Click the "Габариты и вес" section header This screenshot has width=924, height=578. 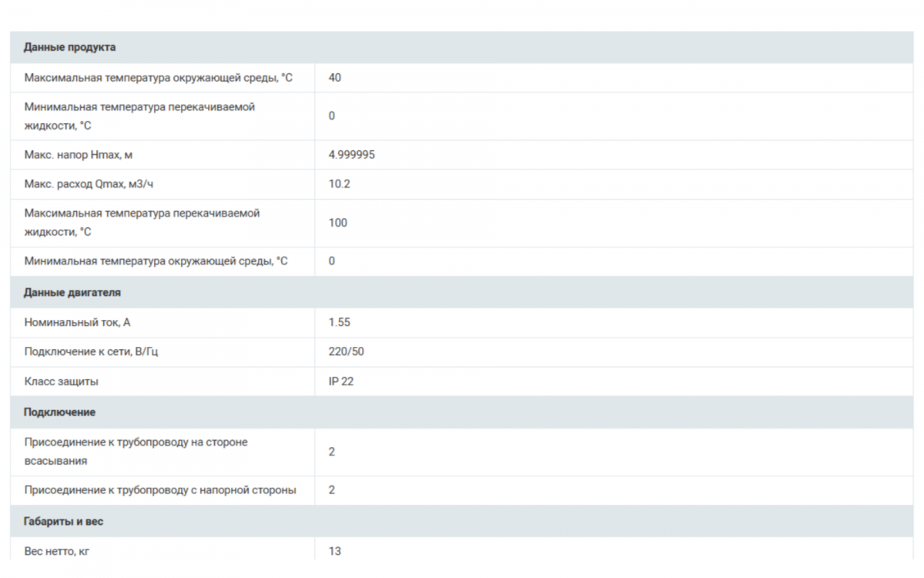point(64,522)
